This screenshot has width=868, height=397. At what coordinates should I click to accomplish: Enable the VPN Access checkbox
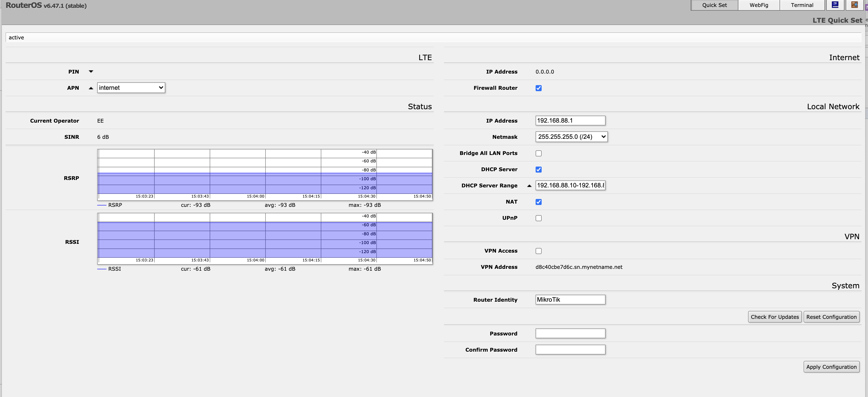coord(539,251)
